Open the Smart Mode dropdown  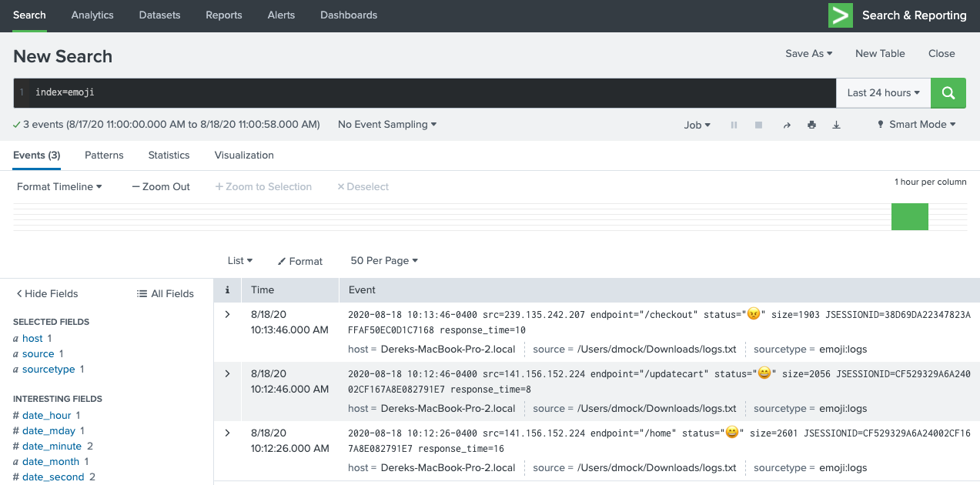[916, 125]
